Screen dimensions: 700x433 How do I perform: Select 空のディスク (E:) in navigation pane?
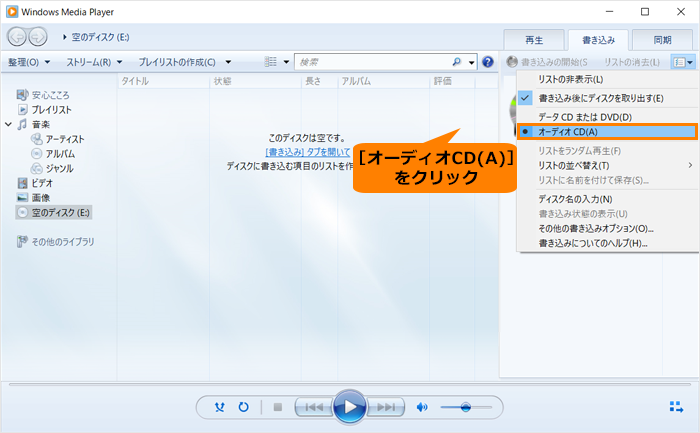(x=54, y=212)
